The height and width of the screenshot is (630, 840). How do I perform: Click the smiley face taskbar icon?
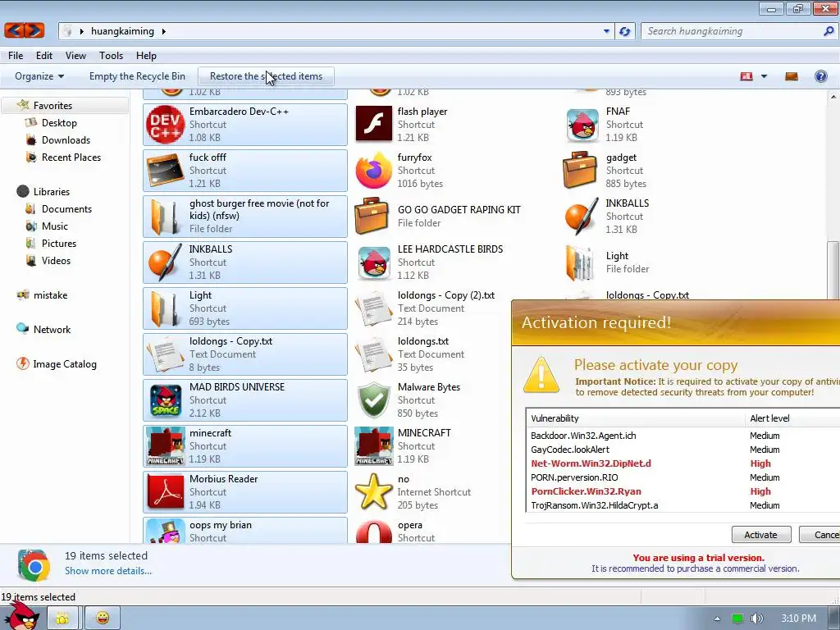103,619
